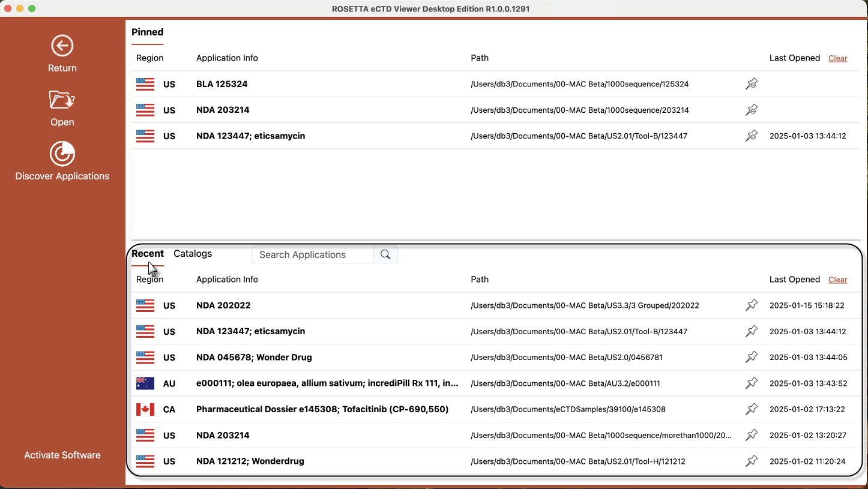Pin NDA 121212 Wonderdrug entry
Viewport: 868px width, 489px height.
click(751, 461)
